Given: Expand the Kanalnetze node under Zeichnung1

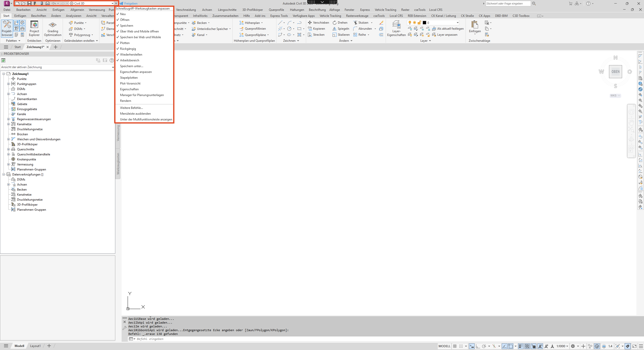Looking at the screenshot, I should pyautogui.click(x=8, y=124).
